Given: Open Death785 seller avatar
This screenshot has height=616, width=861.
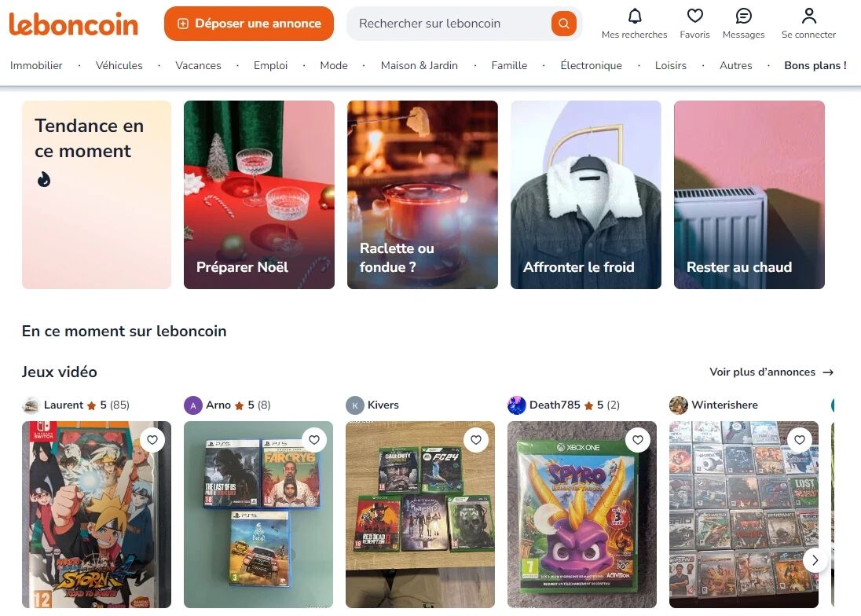Looking at the screenshot, I should click(517, 405).
